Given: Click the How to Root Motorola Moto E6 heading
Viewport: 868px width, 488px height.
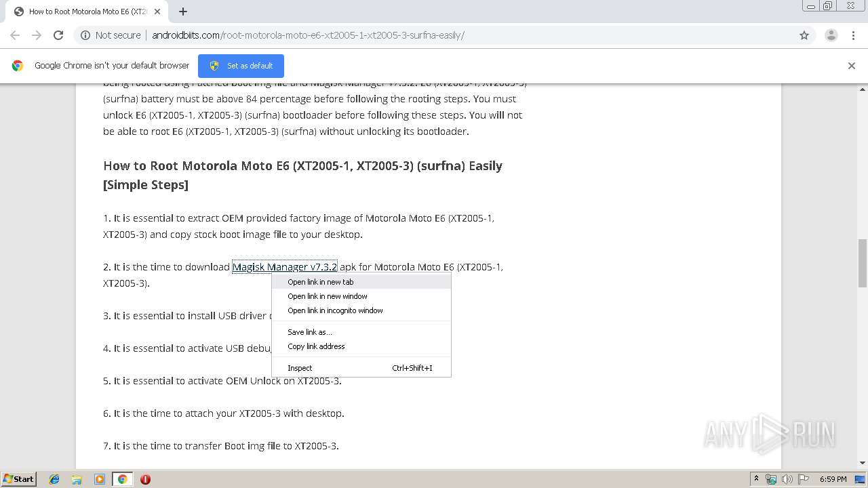Looking at the screenshot, I should click(x=302, y=175).
